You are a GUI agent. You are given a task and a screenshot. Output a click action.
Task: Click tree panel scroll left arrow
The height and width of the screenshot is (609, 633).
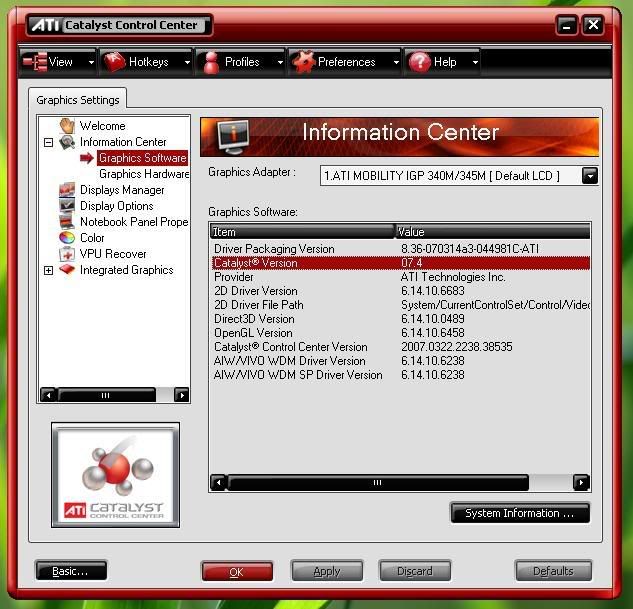48,395
